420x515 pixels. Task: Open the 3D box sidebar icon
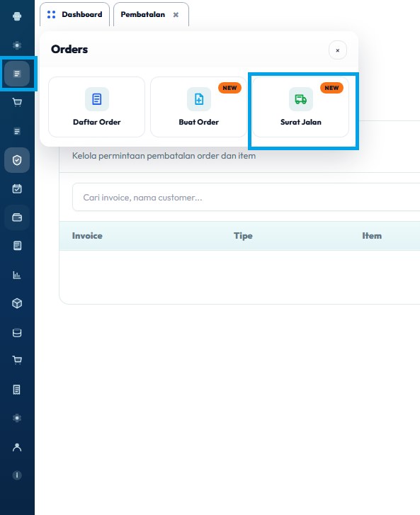[x=17, y=303]
